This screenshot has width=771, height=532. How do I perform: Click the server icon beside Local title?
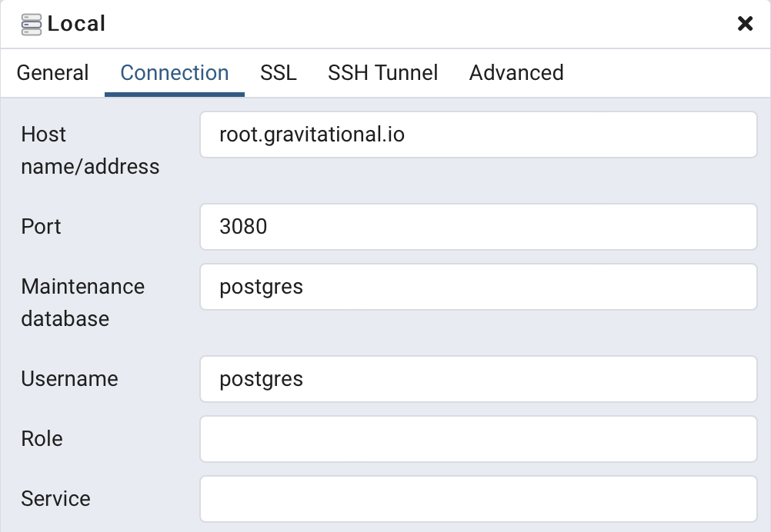click(x=32, y=25)
